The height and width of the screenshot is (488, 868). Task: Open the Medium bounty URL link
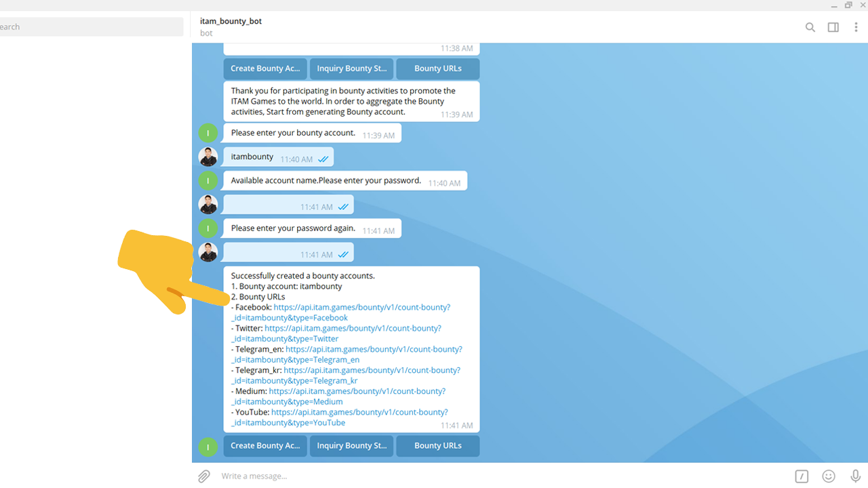pos(338,396)
